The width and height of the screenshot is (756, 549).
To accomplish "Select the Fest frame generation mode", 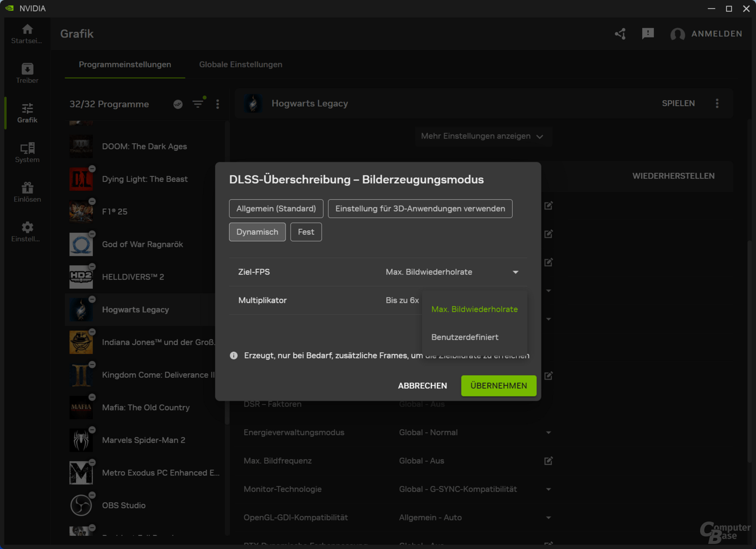I will (305, 232).
